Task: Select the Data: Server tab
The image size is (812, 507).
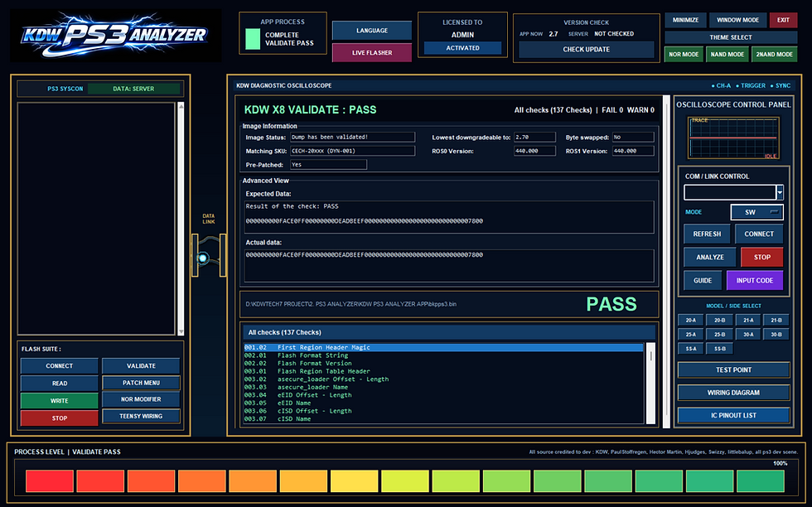Action: [x=133, y=89]
